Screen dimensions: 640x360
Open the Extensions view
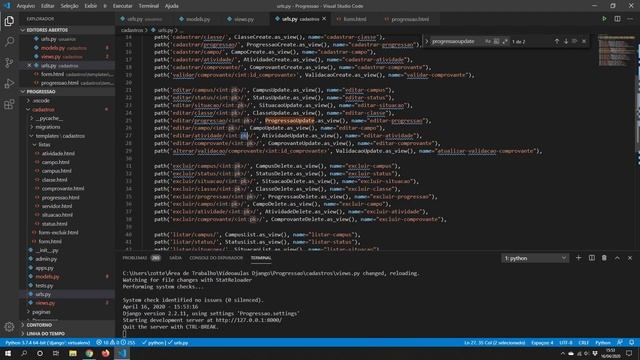(x=9, y=104)
